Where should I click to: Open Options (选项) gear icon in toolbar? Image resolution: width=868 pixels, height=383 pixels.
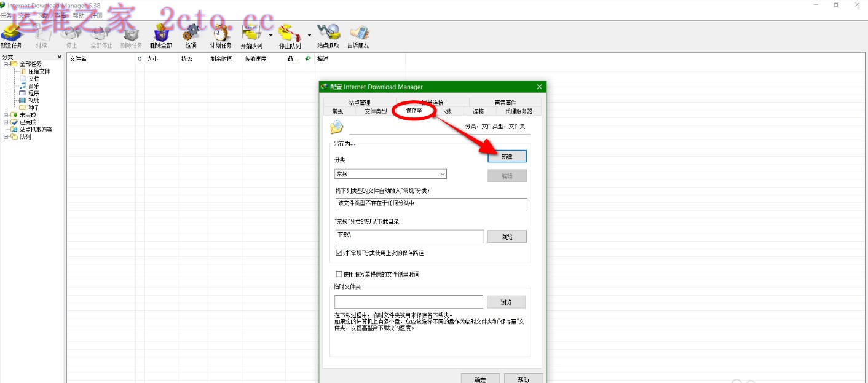click(x=191, y=36)
